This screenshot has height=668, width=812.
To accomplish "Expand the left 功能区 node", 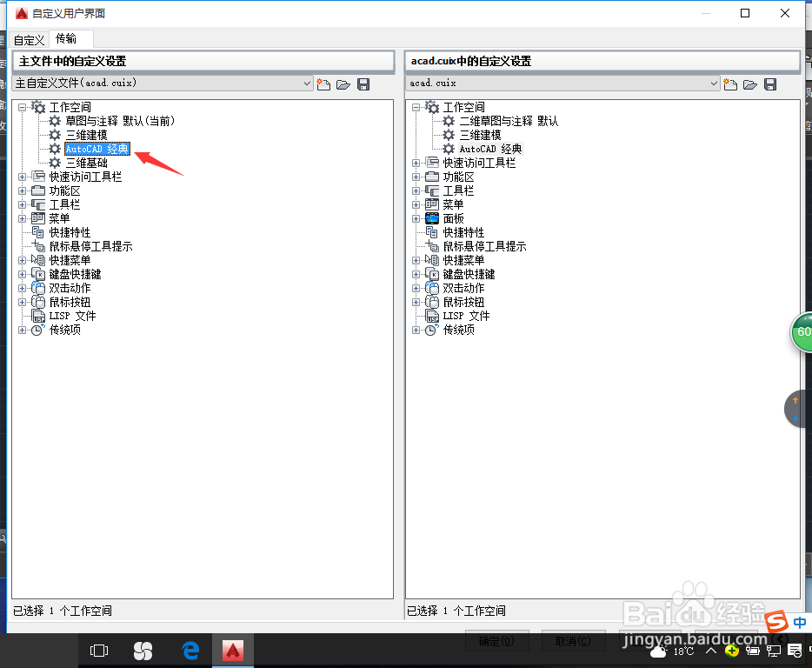I will [22, 191].
